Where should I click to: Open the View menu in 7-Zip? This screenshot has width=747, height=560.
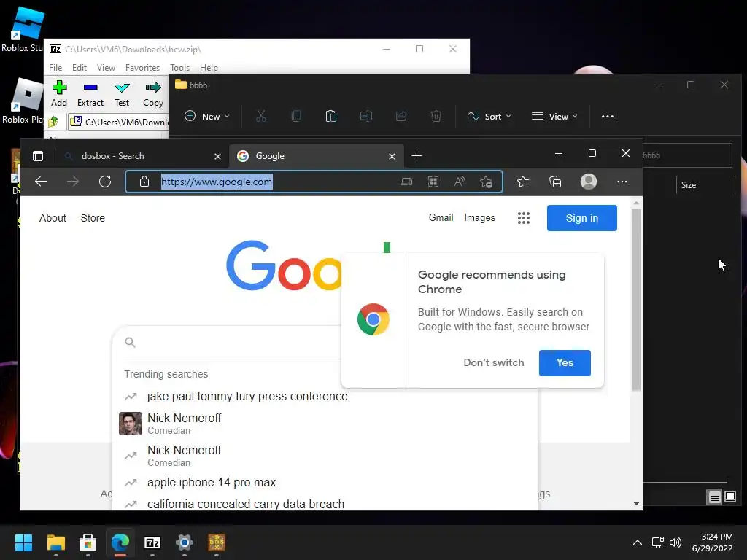tap(106, 68)
